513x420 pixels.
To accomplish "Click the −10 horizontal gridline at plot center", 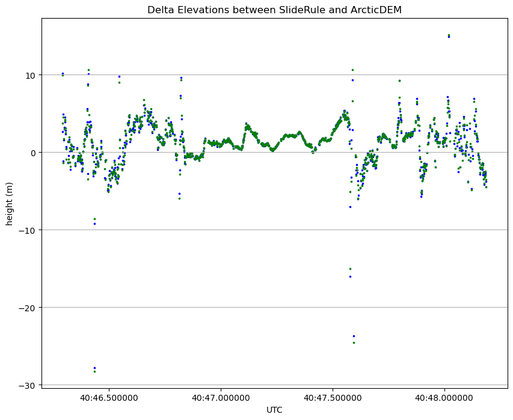I will (274, 230).
